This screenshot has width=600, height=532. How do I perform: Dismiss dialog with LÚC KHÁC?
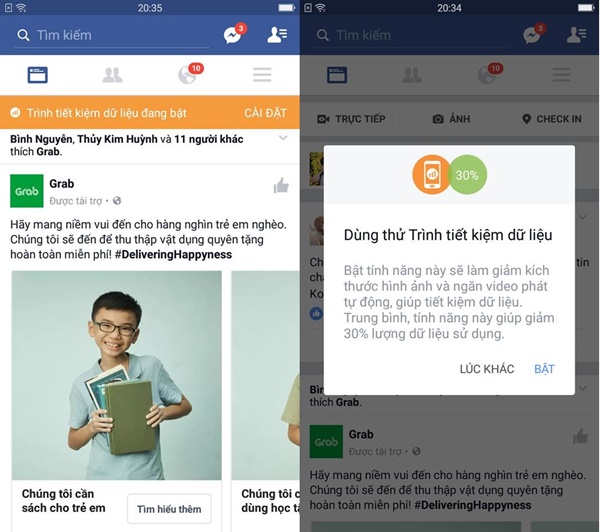pos(487,369)
